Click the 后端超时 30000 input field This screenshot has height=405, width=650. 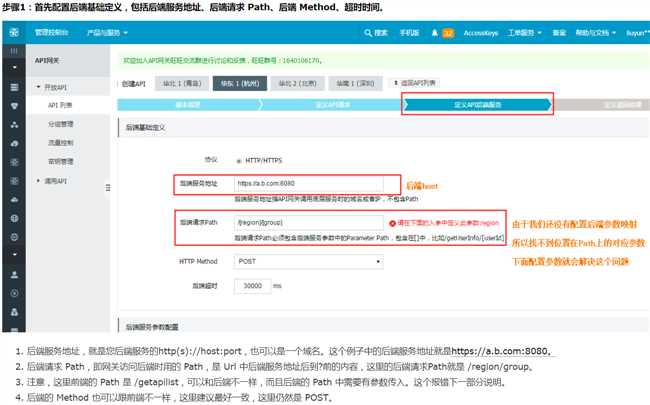[x=252, y=286]
